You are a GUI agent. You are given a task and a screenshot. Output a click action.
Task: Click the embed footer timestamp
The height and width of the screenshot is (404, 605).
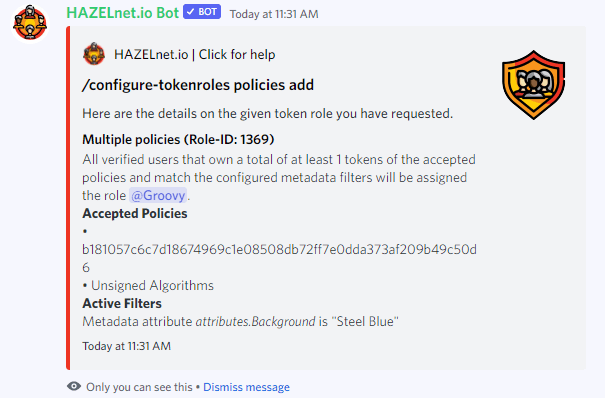point(127,346)
